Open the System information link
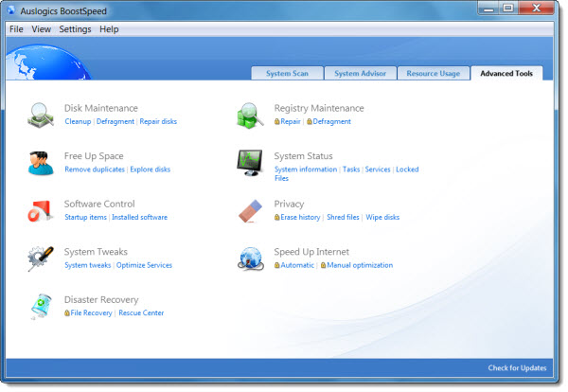568x392 pixels. click(306, 169)
